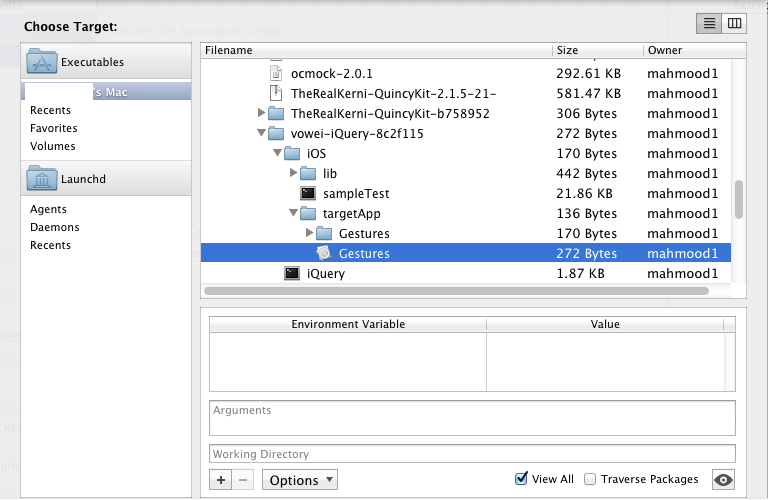Select the sampleTest filename
This screenshot has width=768, height=500.
coord(356,194)
